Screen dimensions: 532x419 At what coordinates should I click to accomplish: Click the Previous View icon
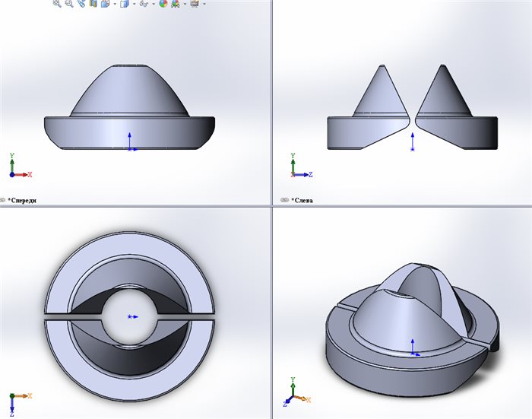(x=81, y=3)
